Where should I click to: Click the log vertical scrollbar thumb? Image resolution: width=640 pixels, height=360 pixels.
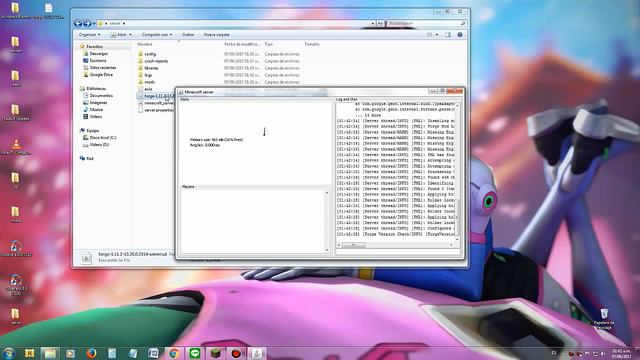pyautogui.click(x=457, y=216)
